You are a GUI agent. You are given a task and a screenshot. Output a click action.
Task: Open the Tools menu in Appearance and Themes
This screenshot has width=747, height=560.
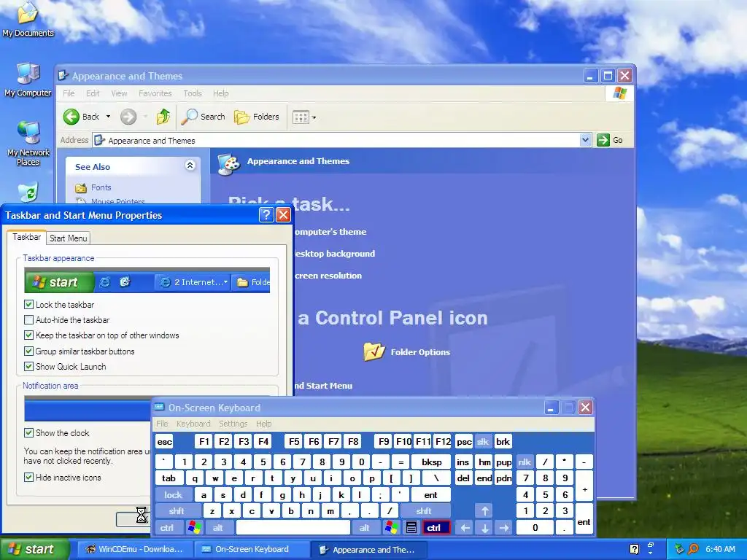(193, 93)
